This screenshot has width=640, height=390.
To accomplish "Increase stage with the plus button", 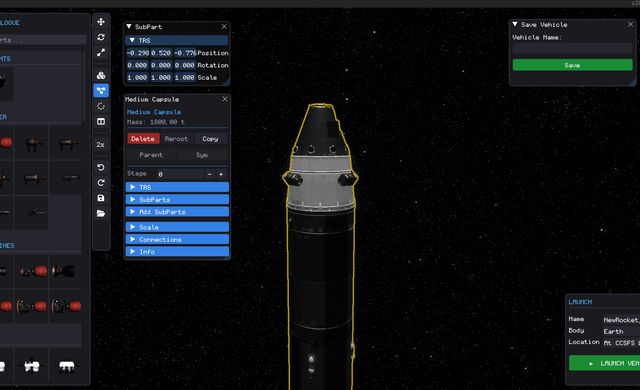I will coord(221,174).
